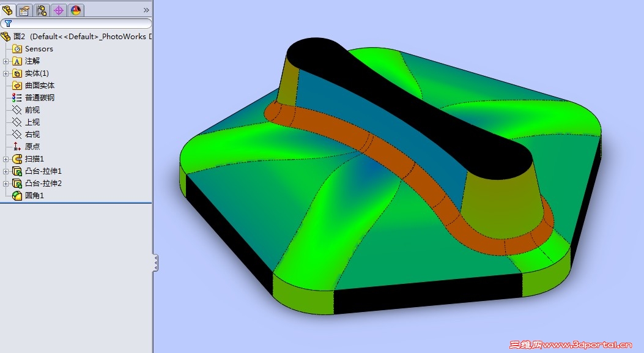644x353 pixels.
Task: Show more manager tabs with the chevron
Action: pyautogui.click(x=146, y=10)
